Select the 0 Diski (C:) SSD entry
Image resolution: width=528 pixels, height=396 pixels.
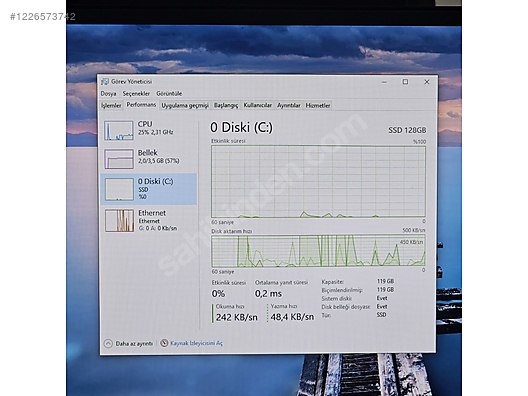pyautogui.click(x=148, y=189)
